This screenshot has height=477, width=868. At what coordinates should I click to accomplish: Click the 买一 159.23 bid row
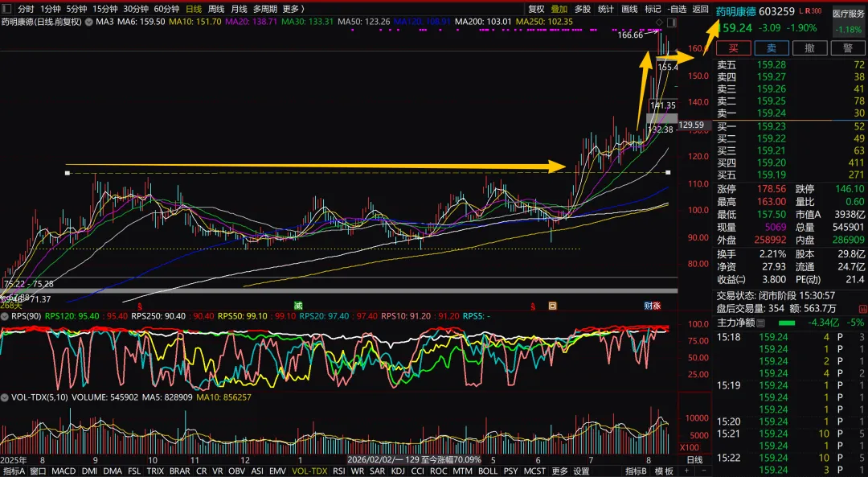coord(791,126)
